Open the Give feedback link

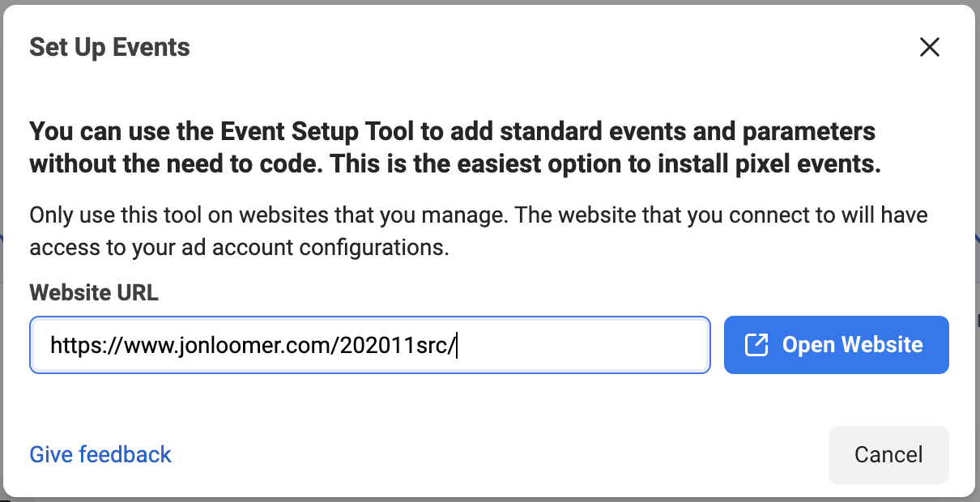(100, 454)
